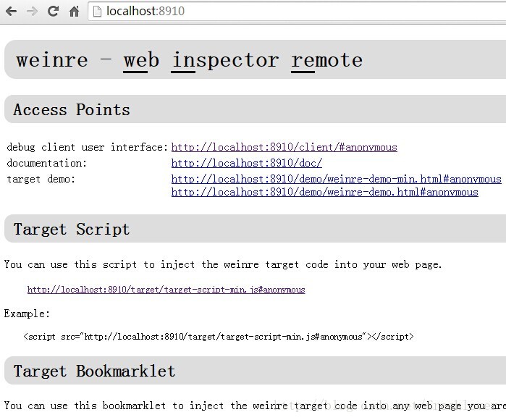Click the 'weinre - web inspector remote' heading
Image resolution: width=506 pixels, height=420 pixels.
tap(190, 60)
